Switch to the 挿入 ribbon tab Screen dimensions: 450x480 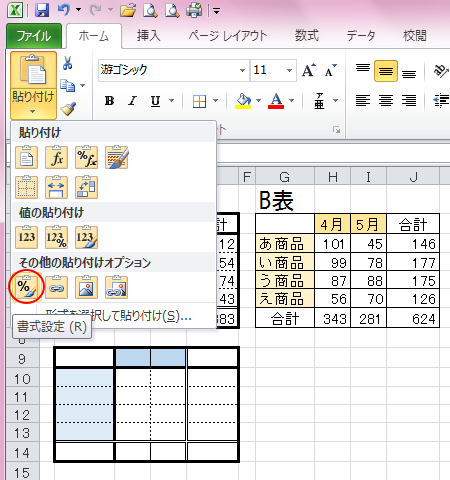tap(149, 35)
